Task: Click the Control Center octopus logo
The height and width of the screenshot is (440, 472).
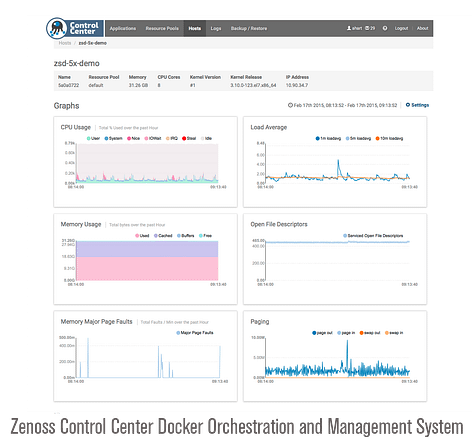Action: (x=57, y=28)
